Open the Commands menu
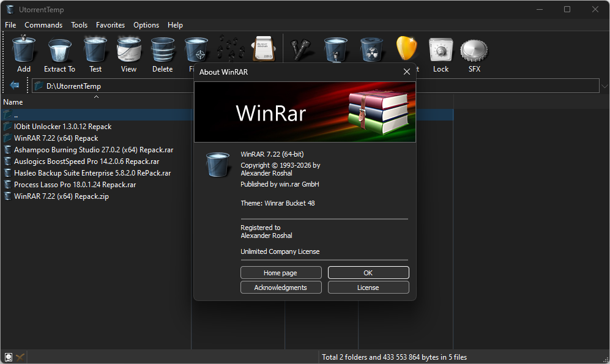Screen dimensions: 610x364 pos(43,25)
